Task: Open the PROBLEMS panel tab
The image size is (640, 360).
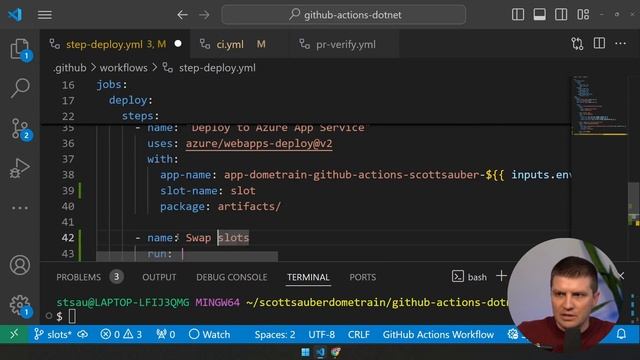Action: (x=78, y=277)
